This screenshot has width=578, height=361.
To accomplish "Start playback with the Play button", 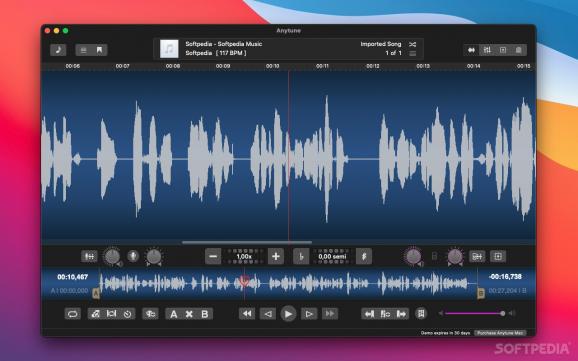I will tap(288, 314).
